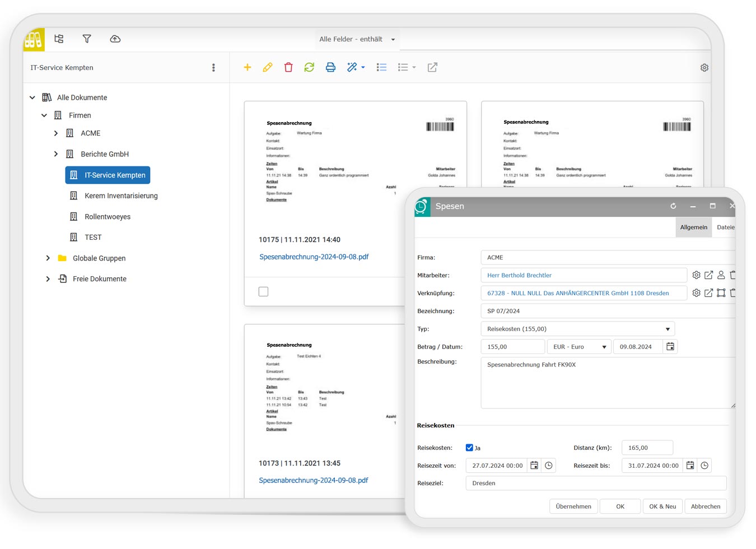Open IT-Service Kempten three-dot menu
Viewport: 756px width, 549px height.
coord(213,68)
